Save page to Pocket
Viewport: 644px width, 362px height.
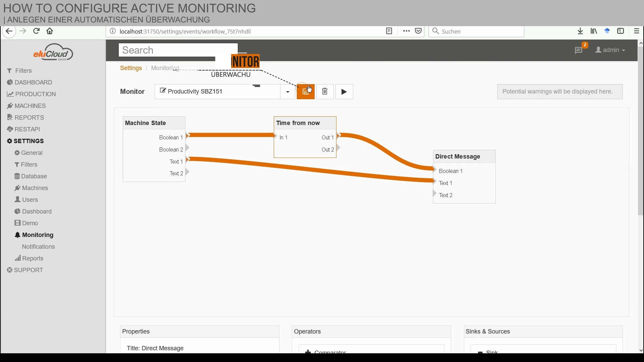coord(418,31)
